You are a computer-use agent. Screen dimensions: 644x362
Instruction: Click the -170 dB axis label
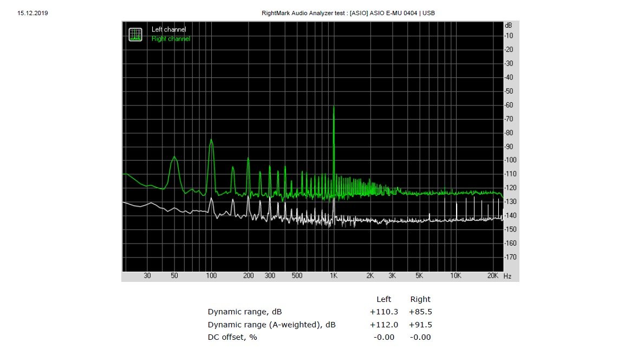[511, 257]
